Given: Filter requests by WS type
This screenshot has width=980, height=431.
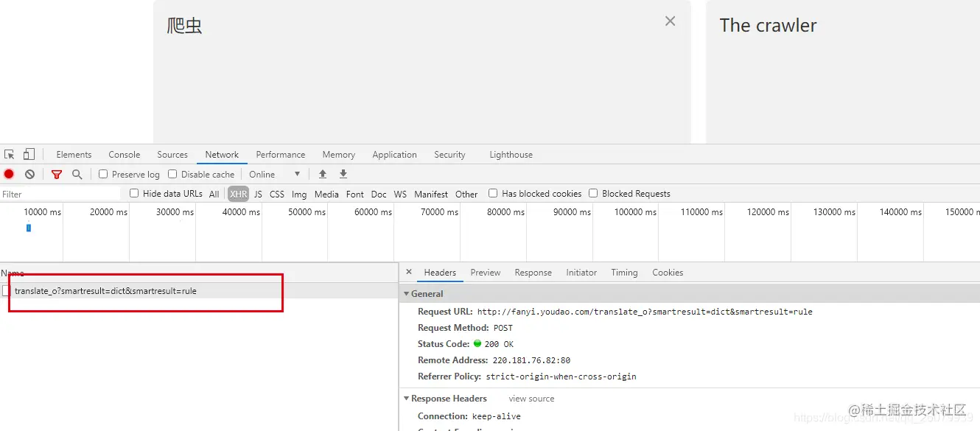Looking at the screenshot, I should (400, 195).
